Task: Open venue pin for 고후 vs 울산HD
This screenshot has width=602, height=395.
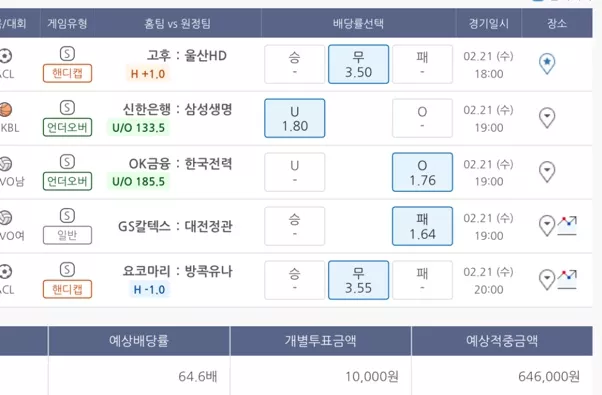Action: coord(547,64)
